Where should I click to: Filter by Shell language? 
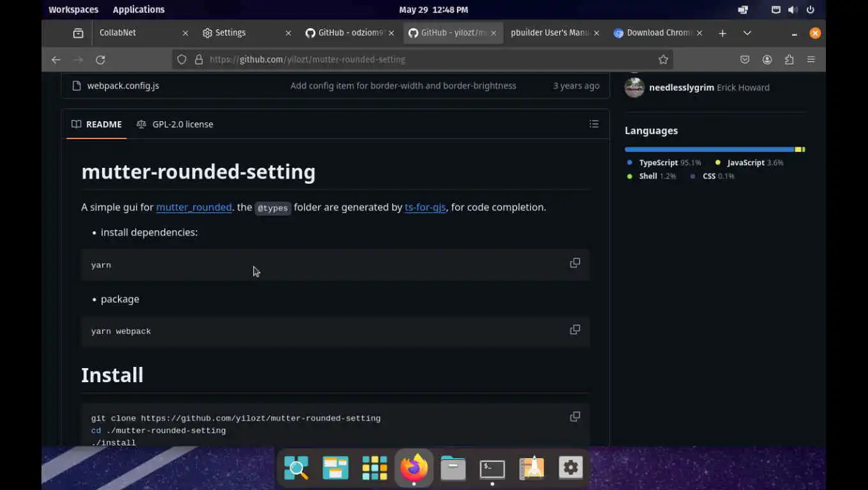point(651,176)
